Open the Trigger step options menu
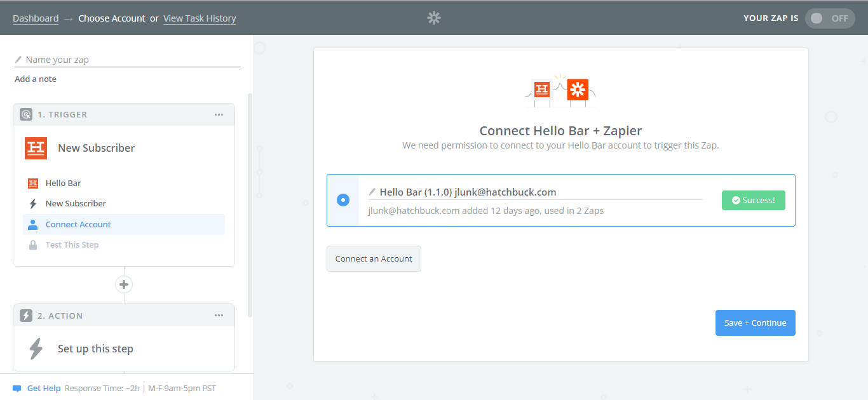Screen dimensions: 868x400 (x=219, y=114)
